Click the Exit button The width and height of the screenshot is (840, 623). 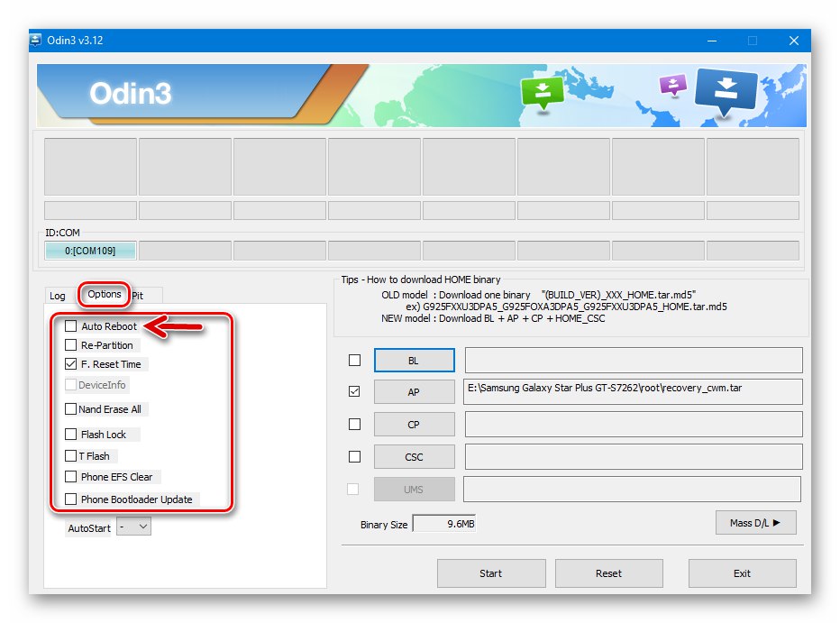(742, 573)
